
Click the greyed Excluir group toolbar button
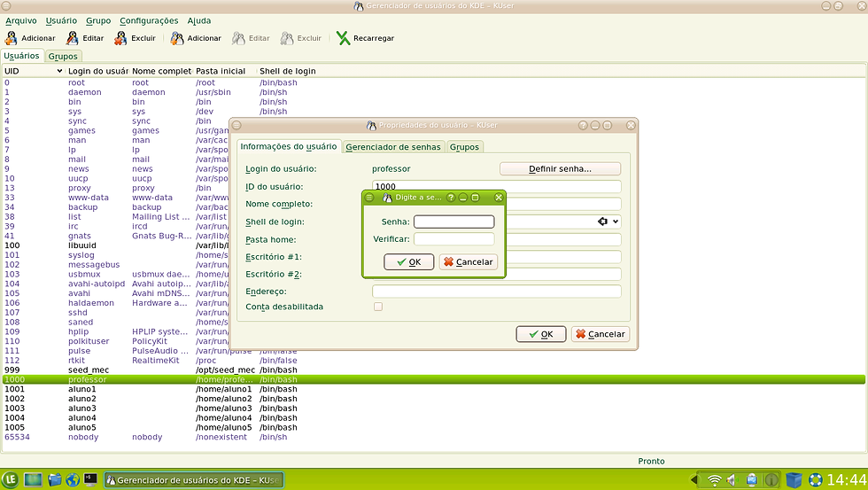tap(301, 38)
